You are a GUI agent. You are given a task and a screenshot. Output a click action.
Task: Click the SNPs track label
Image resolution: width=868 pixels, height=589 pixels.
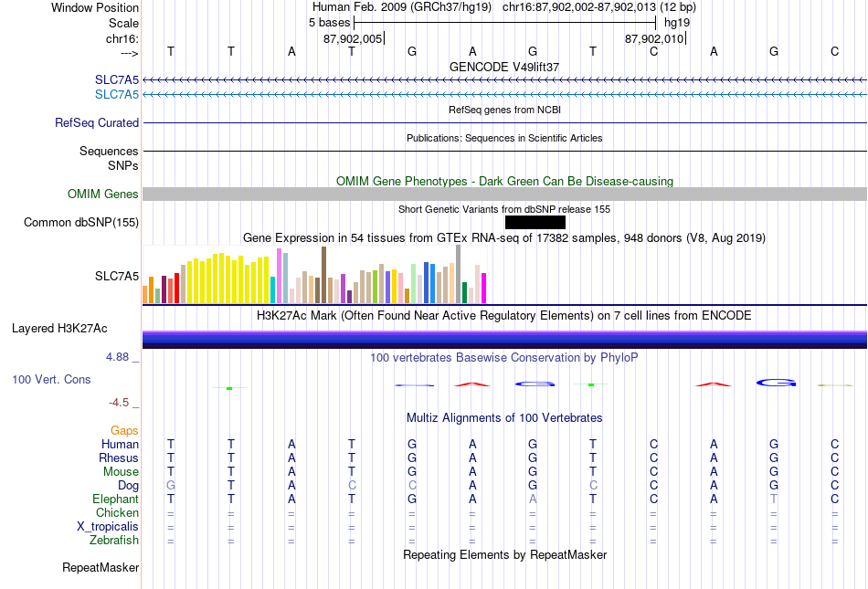pos(123,165)
